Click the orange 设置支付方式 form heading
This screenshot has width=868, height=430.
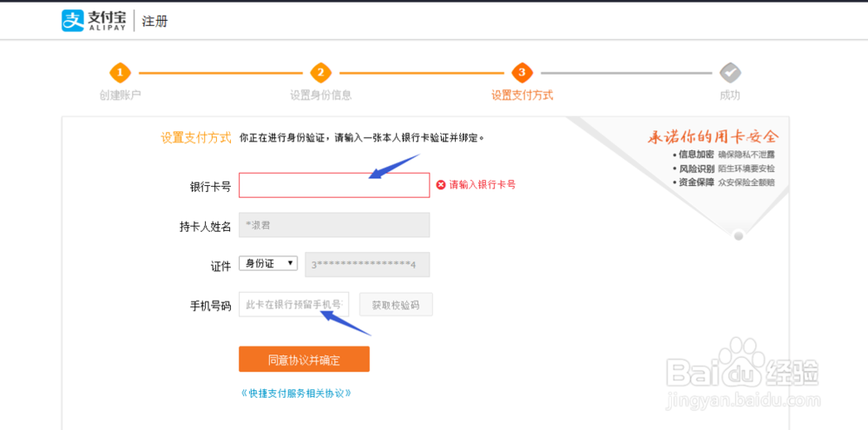(x=196, y=138)
